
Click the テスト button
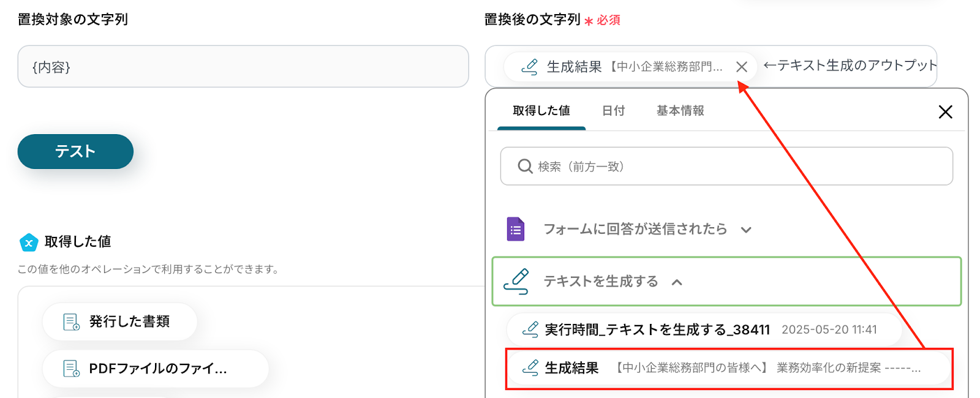click(x=75, y=151)
